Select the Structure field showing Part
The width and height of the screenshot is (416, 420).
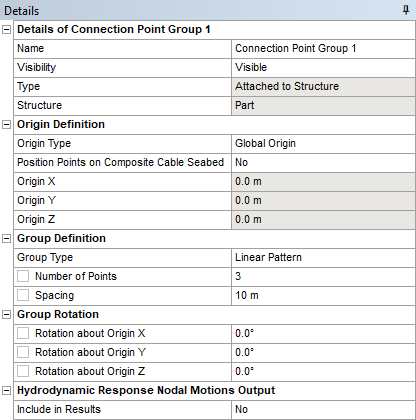click(x=323, y=106)
